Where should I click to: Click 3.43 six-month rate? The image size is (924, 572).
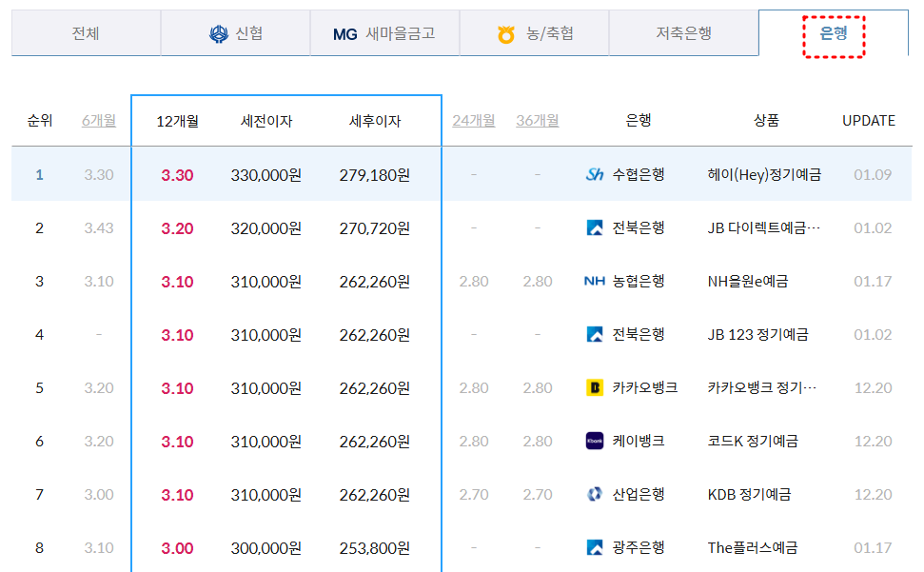[99, 228]
